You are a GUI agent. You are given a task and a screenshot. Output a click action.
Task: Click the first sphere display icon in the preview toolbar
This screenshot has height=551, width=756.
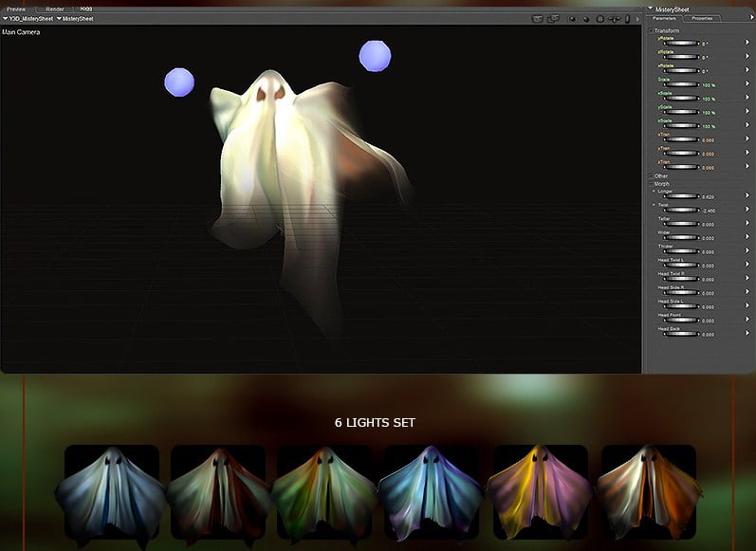point(572,19)
